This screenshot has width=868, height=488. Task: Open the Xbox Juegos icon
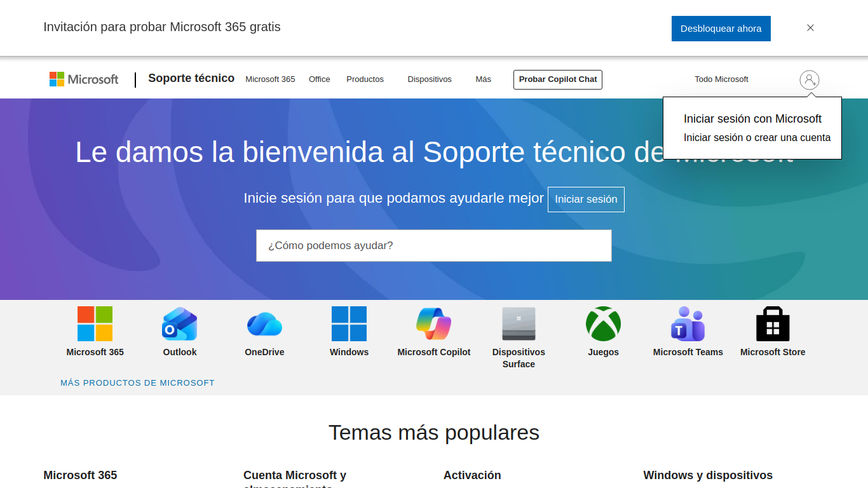point(603,324)
